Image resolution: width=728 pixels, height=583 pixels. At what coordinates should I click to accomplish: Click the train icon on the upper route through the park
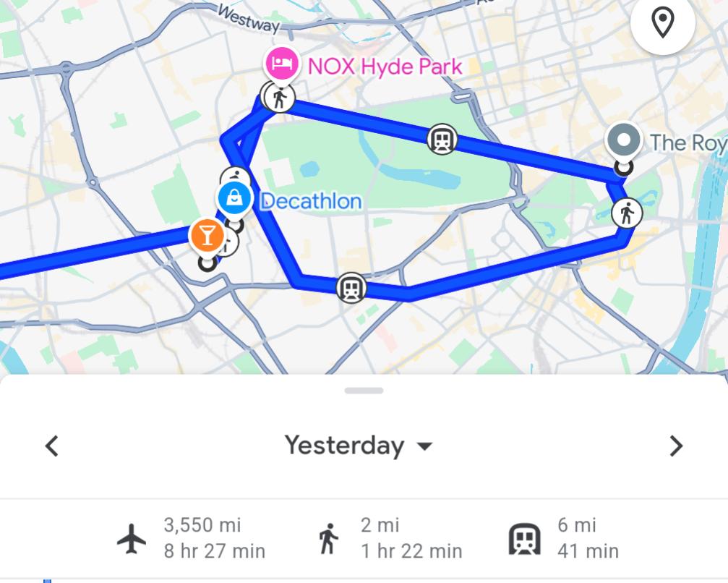point(442,139)
